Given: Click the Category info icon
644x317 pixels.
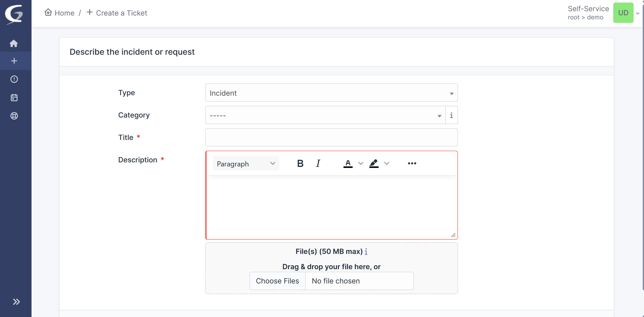Looking at the screenshot, I should click(x=451, y=116).
